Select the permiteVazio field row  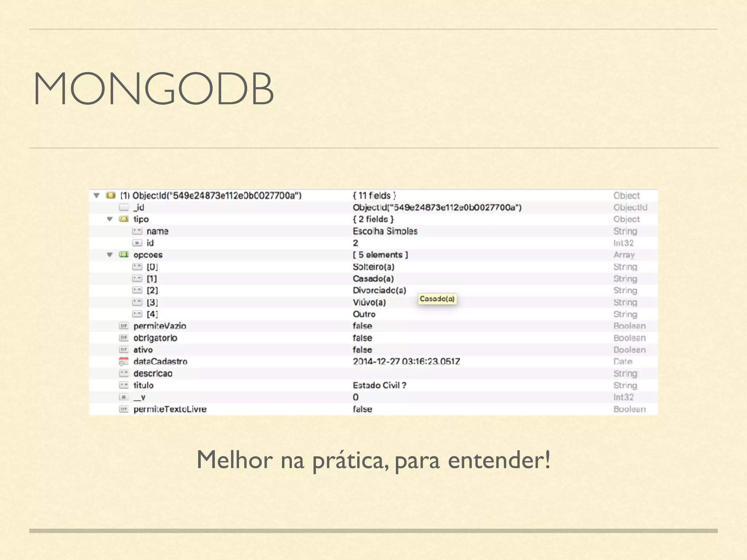click(373, 326)
